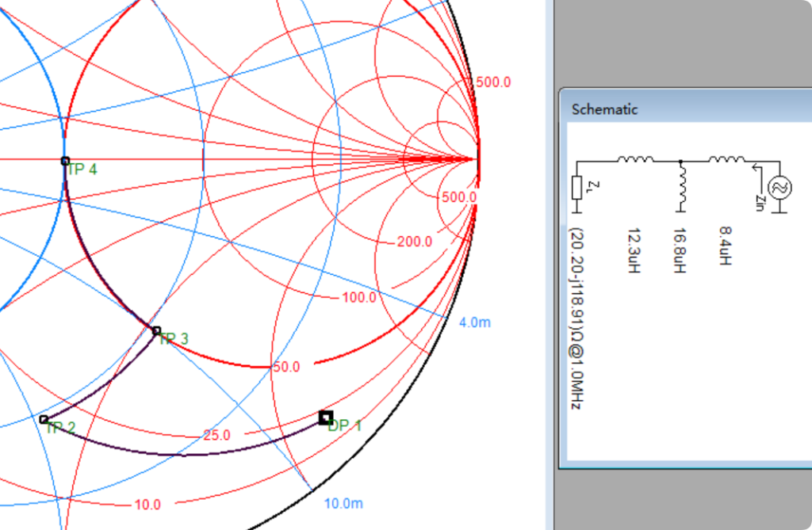The width and height of the screenshot is (812, 530).
Task: Select the 100.0 label on chart
Action: tap(359, 298)
